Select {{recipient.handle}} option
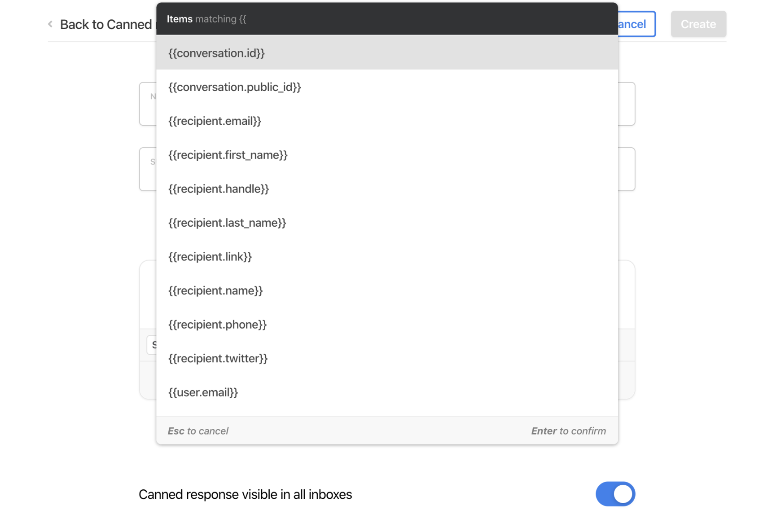The image size is (772, 532). (219, 189)
